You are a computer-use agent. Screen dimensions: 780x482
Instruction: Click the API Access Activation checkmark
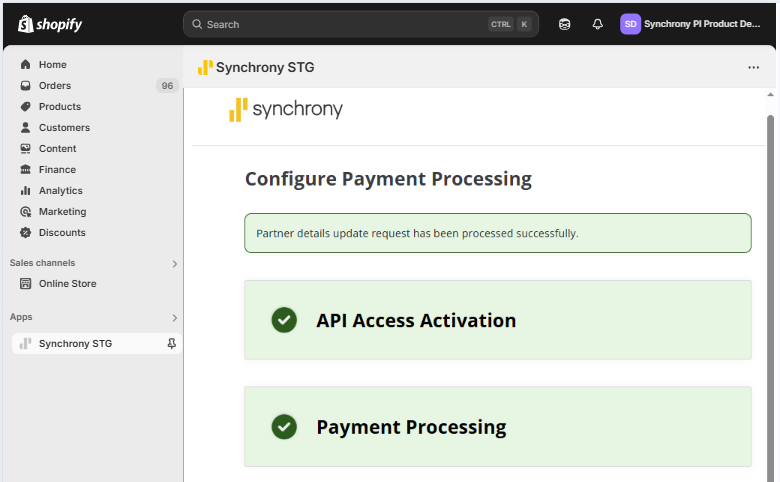point(284,320)
